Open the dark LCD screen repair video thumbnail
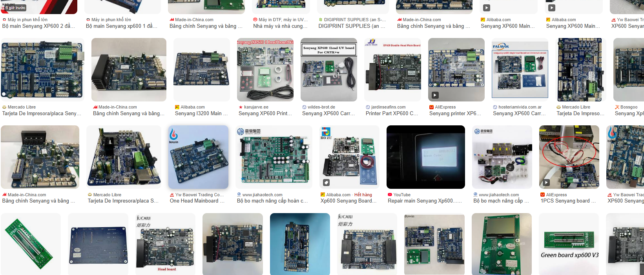Screen dimensions: 644x275 [x=425, y=157]
